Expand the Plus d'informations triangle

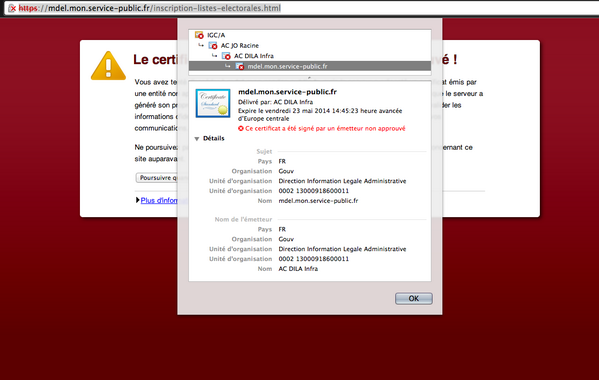click(138, 200)
